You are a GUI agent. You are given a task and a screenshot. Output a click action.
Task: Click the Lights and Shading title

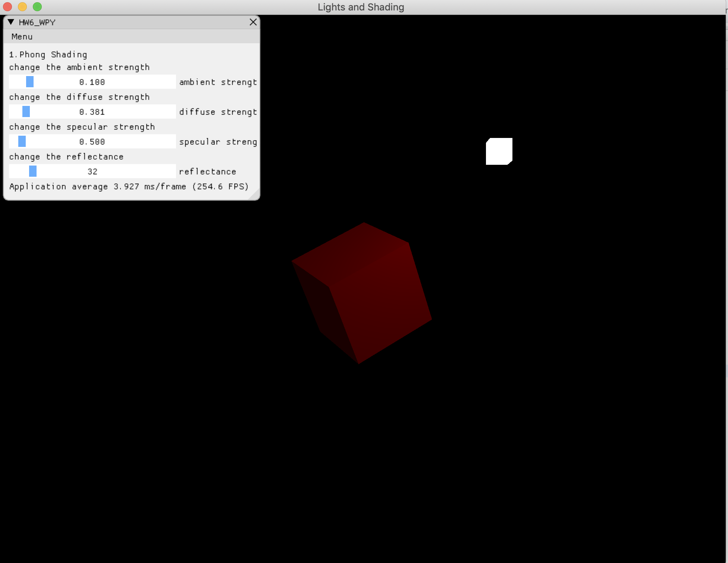(x=361, y=7)
